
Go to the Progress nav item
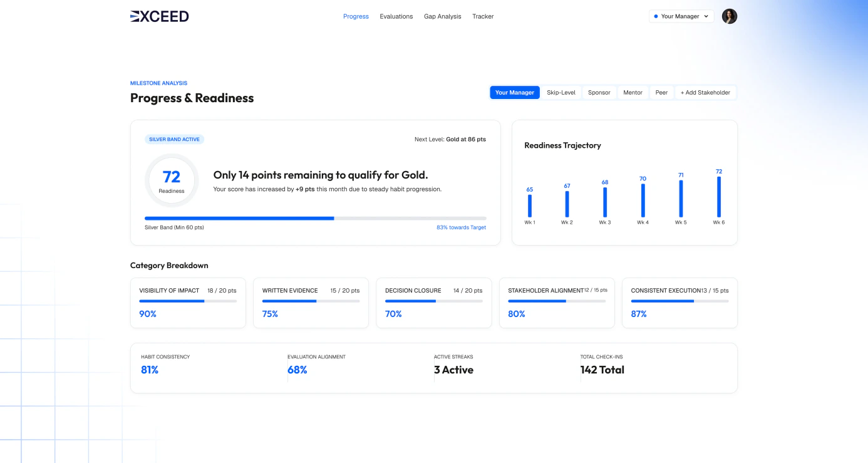(x=356, y=16)
